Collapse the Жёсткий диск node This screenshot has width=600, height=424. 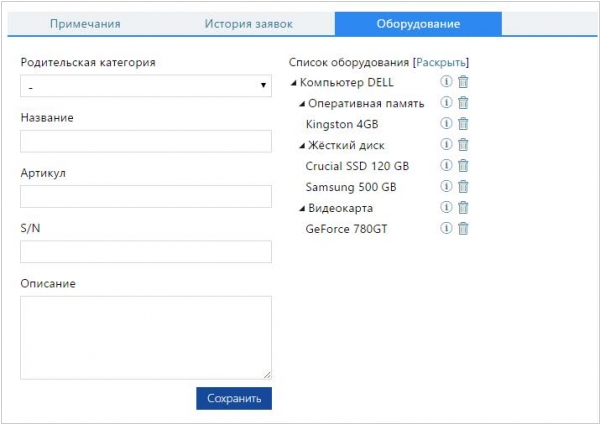click(302, 146)
